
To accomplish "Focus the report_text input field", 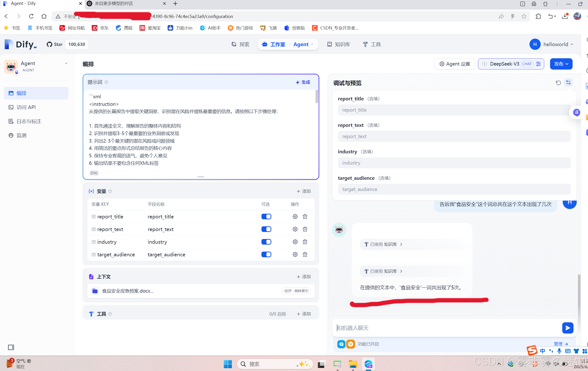I will click(454, 136).
